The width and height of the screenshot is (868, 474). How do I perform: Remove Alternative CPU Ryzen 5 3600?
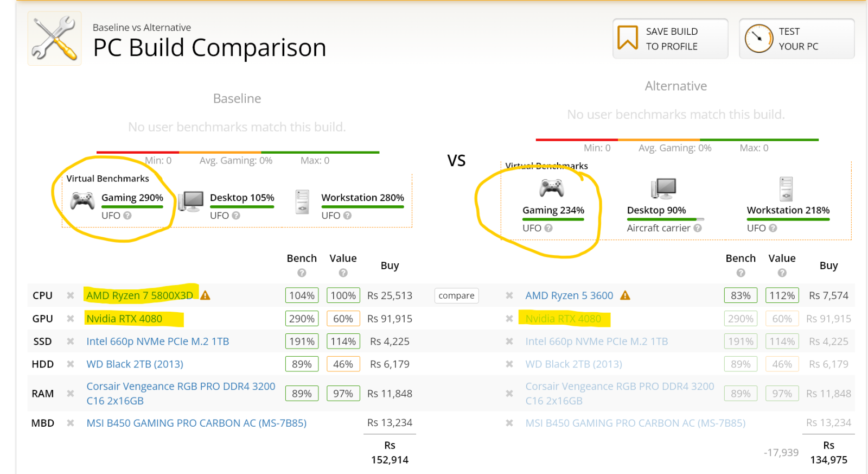coord(509,295)
